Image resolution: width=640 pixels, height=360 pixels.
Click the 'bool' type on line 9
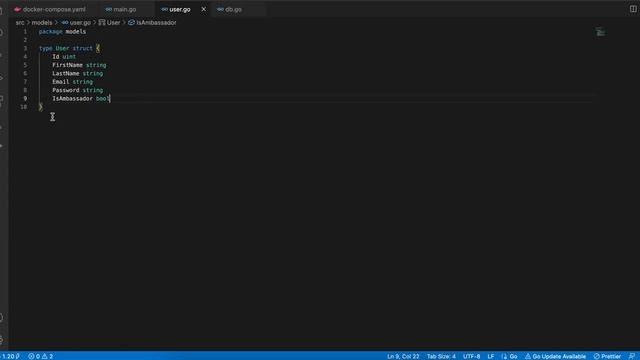point(102,98)
